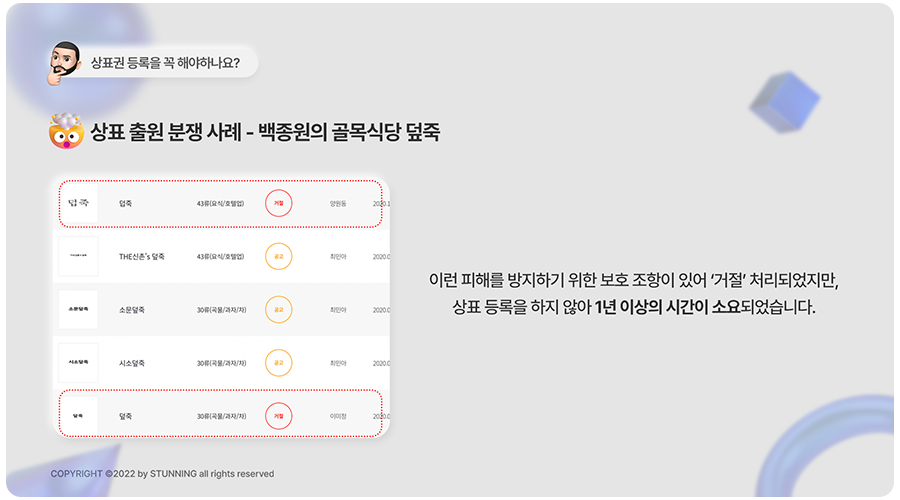900x500 pixels.
Task: Open the 소문덮죽 trademark thumbnail
Action: [79, 309]
